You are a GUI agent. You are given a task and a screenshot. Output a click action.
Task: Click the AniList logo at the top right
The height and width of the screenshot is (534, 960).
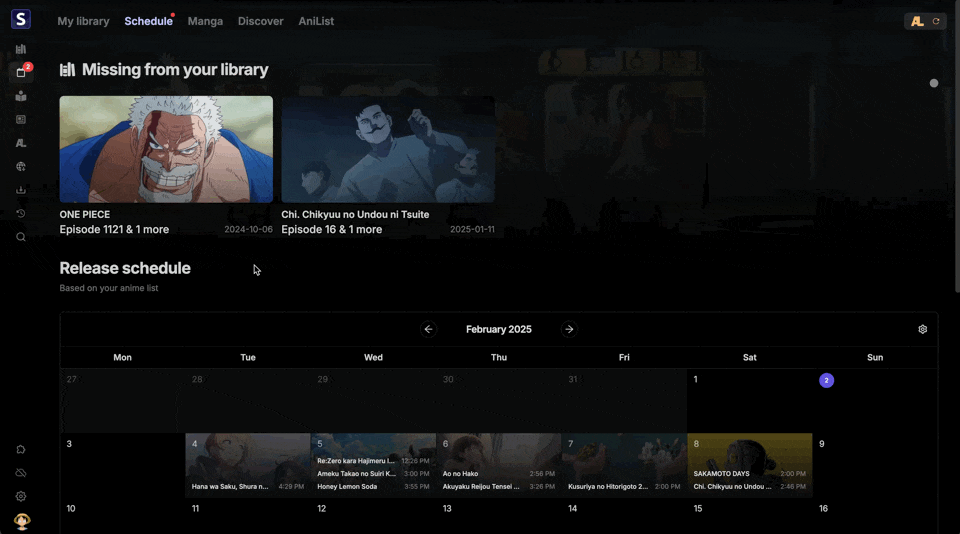point(917,21)
